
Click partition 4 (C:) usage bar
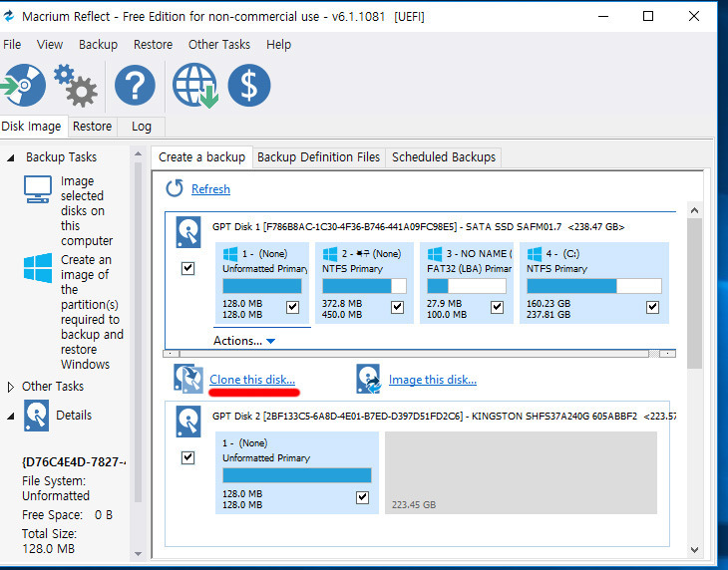[x=594, y=286]
